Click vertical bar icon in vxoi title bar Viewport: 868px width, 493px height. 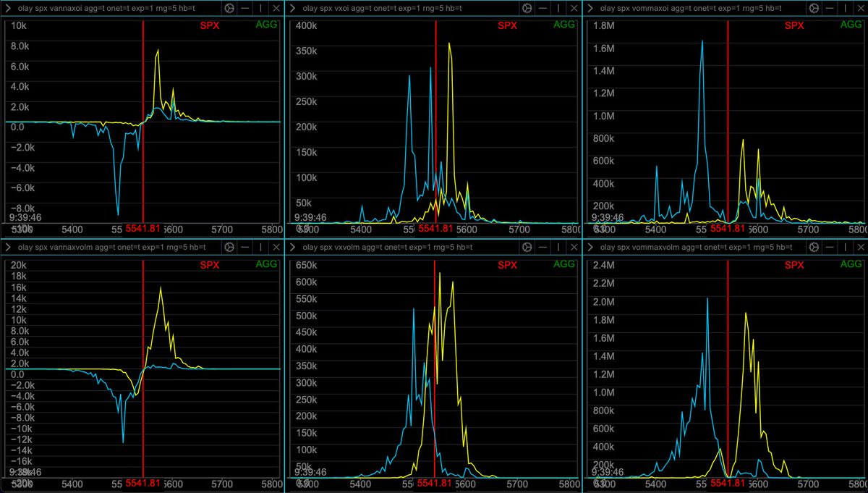(x=558, y=9)
